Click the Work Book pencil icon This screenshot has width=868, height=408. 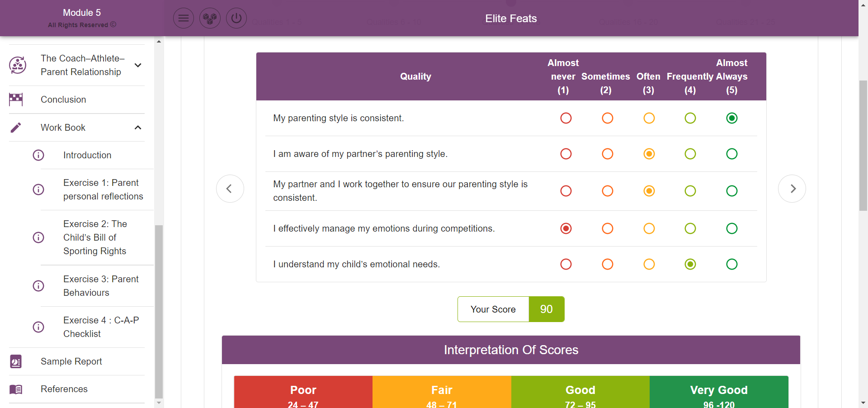(16, 128)
